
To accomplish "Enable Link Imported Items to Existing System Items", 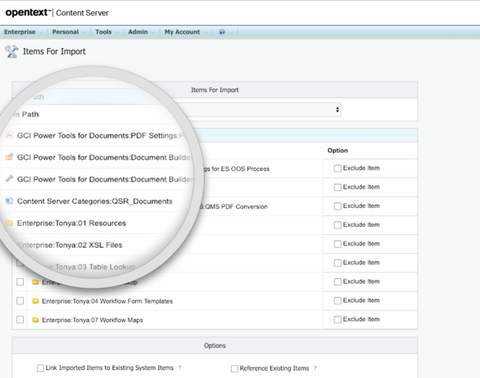I will (x=40, y=368).
